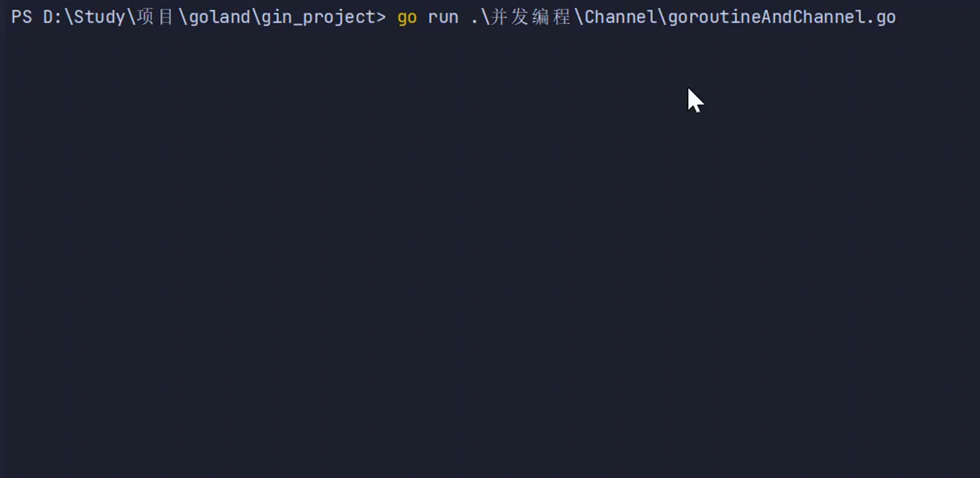Click the yellow go command

click(x=407, y=17)
